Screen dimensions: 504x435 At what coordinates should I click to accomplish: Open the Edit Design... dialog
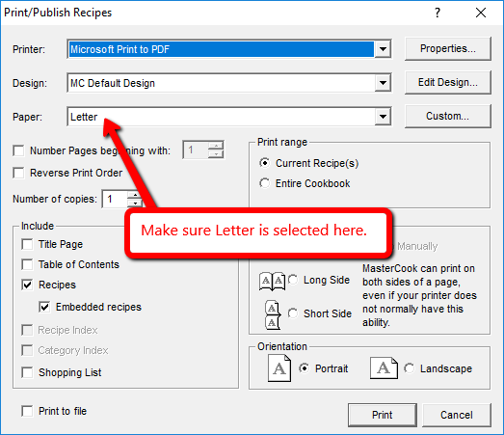point(448,82)
